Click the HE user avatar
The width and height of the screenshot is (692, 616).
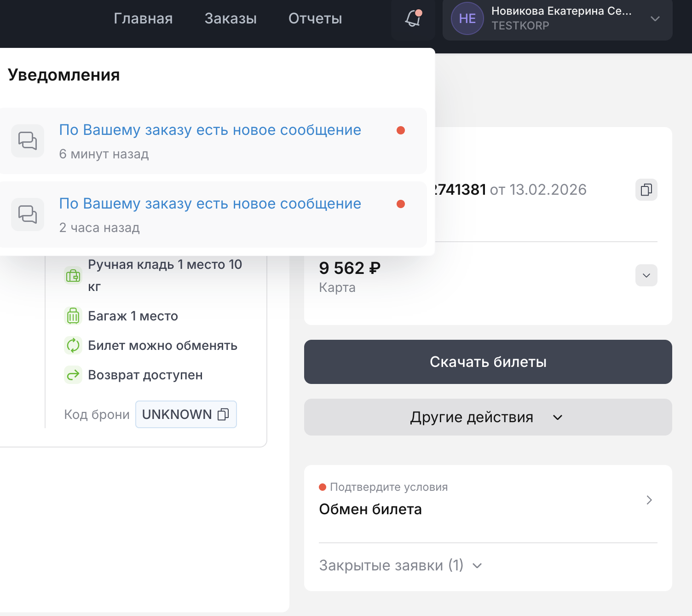(467, 18)
